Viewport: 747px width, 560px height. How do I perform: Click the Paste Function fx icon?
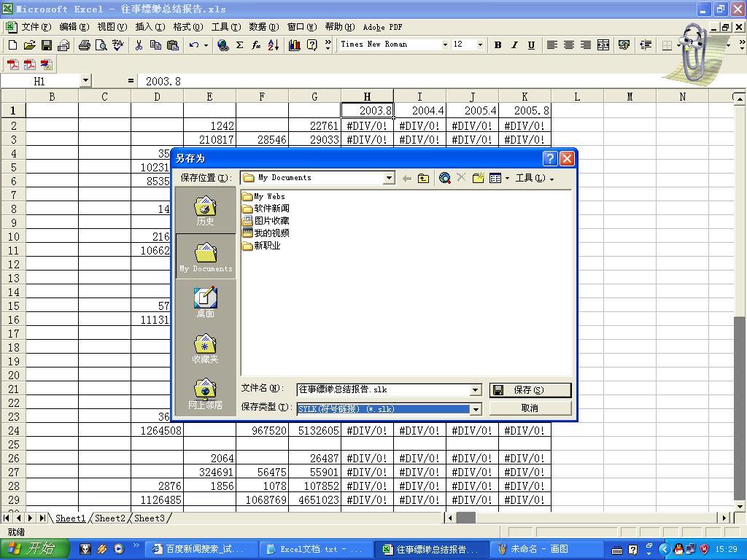tap(256, 44)
